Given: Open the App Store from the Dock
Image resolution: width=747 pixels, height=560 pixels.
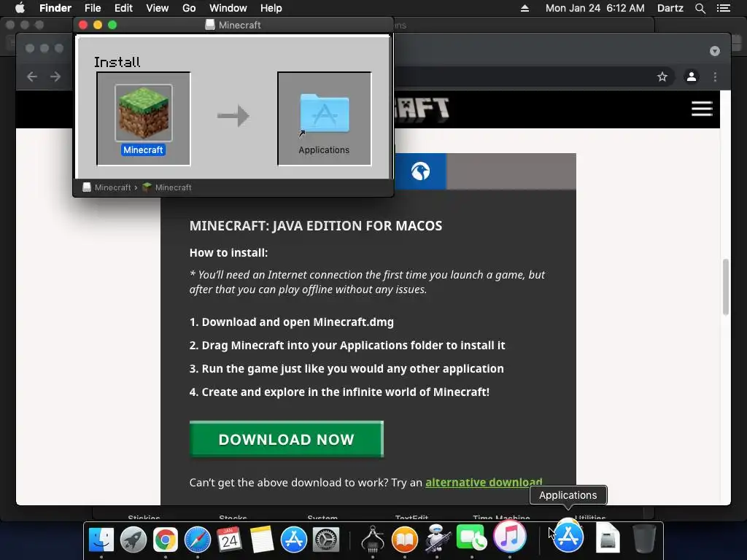Looking at the screenshot, I should tap(294, 540).
